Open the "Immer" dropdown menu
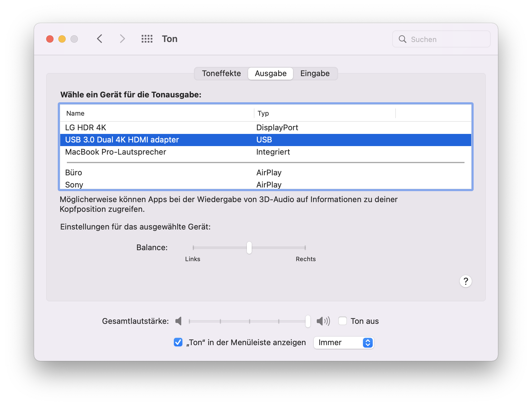532x406 pixels. click(343, 343)
